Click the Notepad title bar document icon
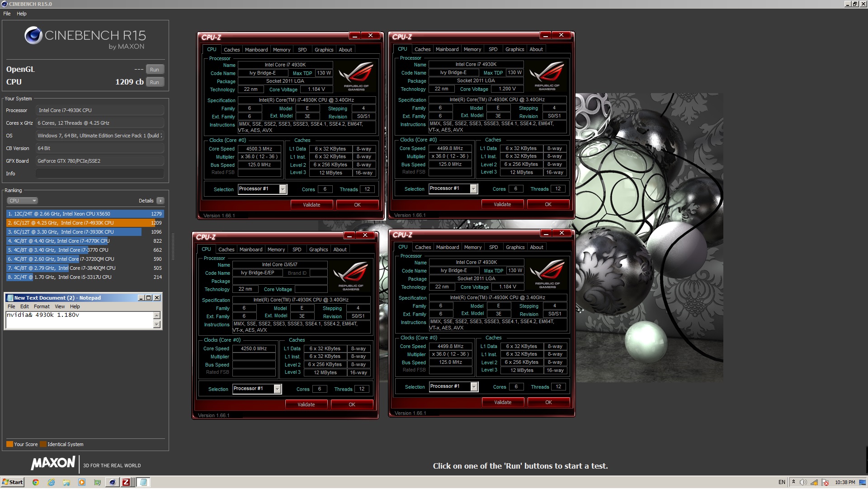Viewport: 868px width, 489px height. 10,298
